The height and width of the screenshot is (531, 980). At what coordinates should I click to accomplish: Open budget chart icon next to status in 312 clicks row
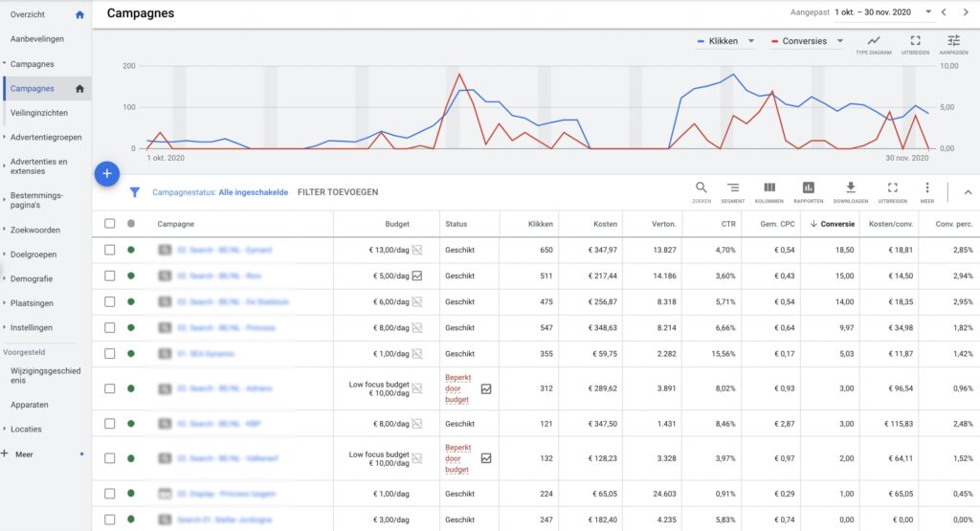(x=486, y=388)
